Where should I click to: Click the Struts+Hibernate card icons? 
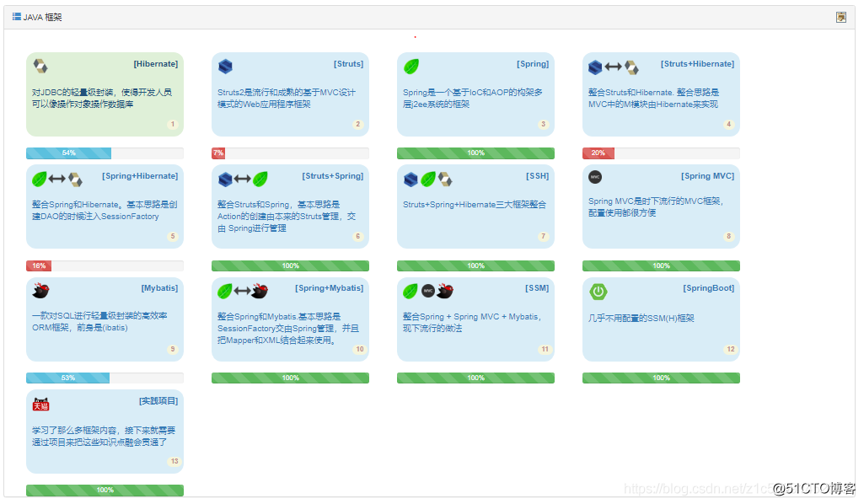[614, 67]
